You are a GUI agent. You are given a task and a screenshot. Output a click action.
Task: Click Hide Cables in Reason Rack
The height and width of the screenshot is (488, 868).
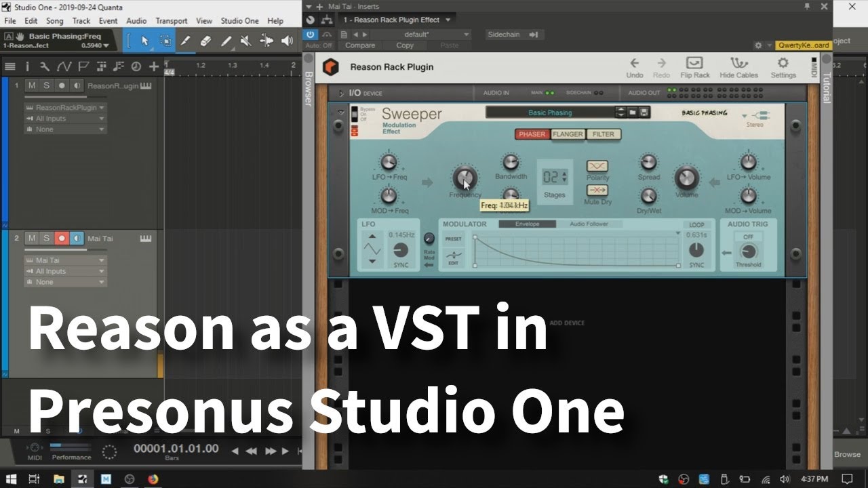pos(739,68)
